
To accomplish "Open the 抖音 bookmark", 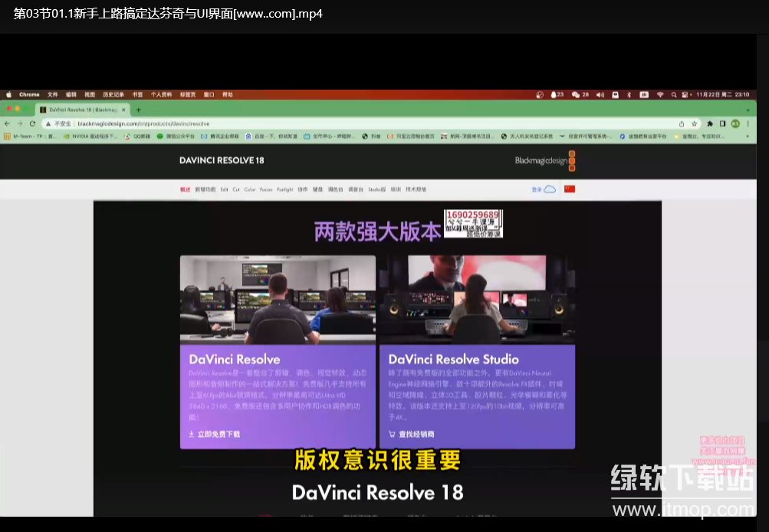I will (x=371, y=136).
